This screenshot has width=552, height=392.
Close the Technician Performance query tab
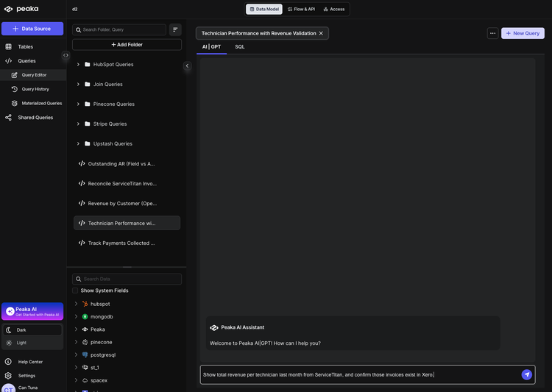321,33
